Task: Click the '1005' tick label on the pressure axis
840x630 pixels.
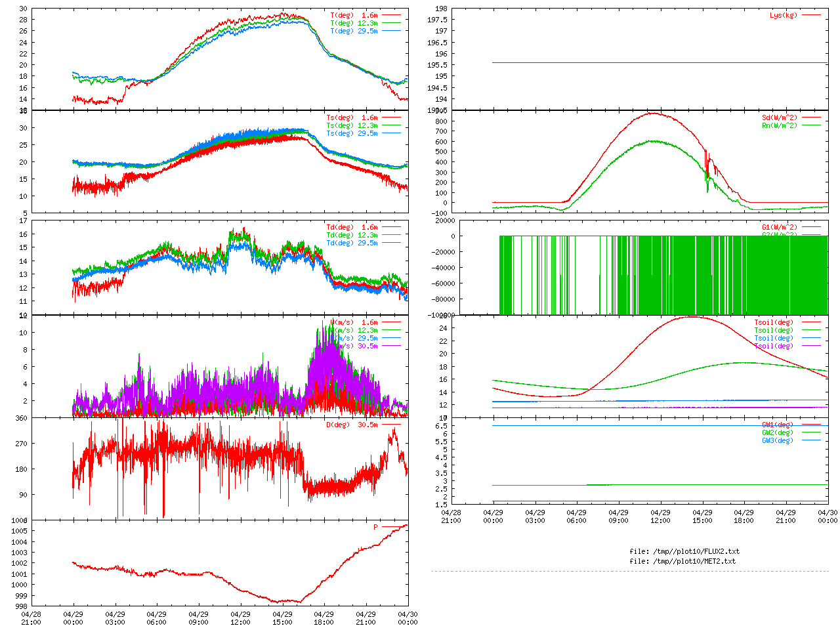Action: coord(19,531)
